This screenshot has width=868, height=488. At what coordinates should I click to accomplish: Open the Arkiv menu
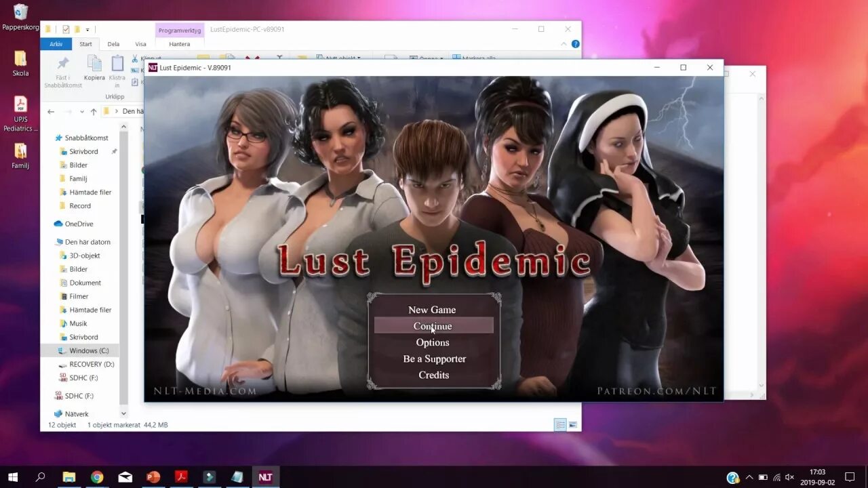point(56,43)
